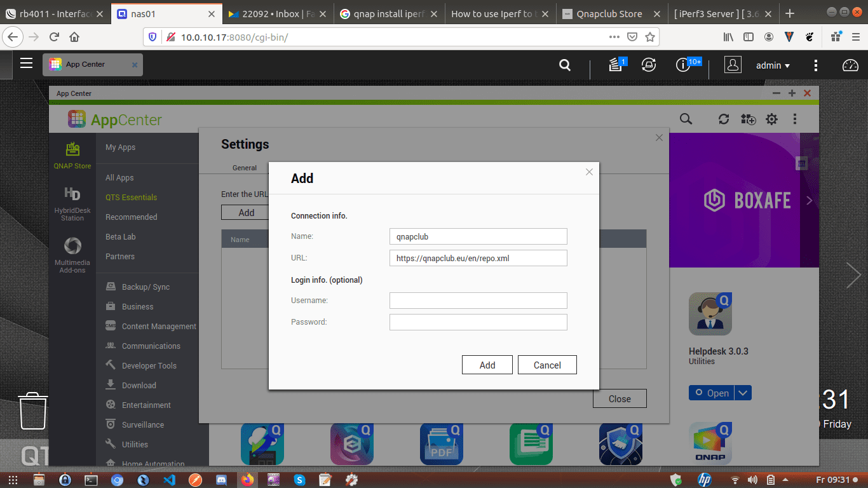
Task: Advance the Boxafe banner with right arrow
Action: 809,201
